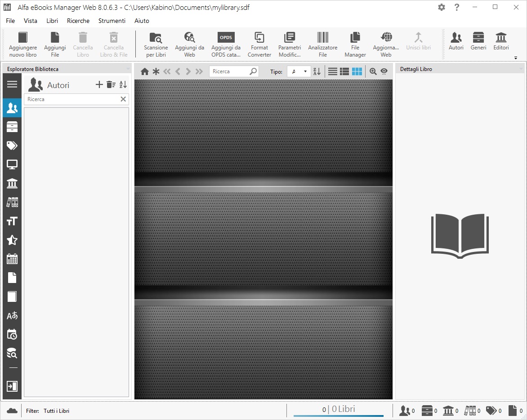Toggle sort order of Autori list
Image resolution: width=527 pixels, height=420 pixels.
tap(123, 84)
